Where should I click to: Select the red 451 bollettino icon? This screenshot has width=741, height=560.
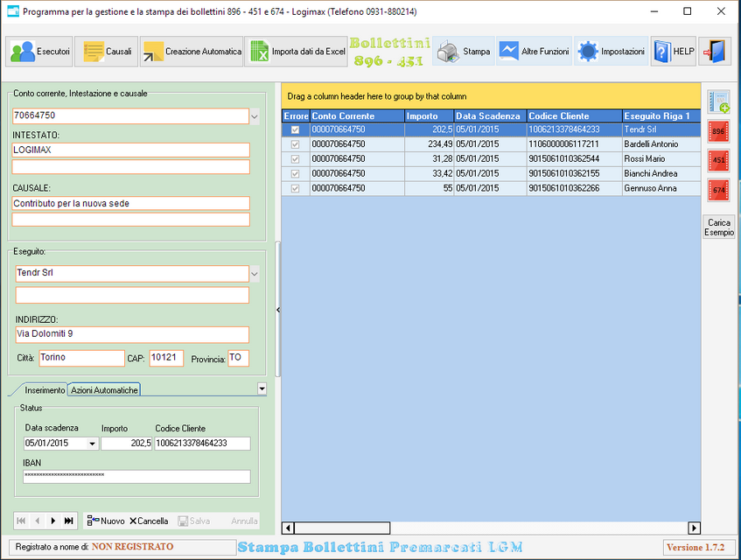[x=718, y=161]
